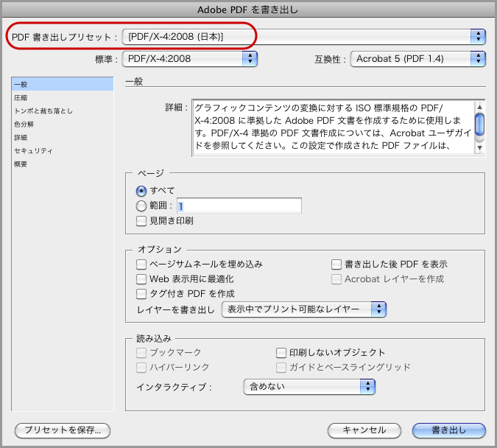The image size is (497, 448).
Task: Click the プリセットを保存... button
Action: click(x=63, y=430)
